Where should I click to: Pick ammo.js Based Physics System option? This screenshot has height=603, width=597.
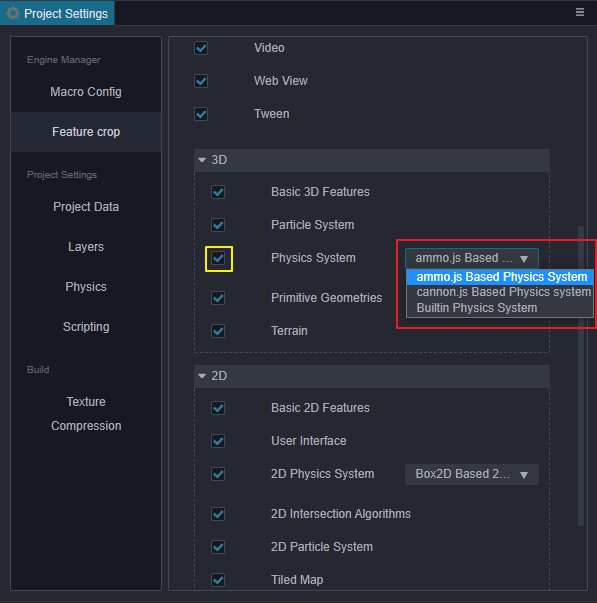click(x=500, y=277)
